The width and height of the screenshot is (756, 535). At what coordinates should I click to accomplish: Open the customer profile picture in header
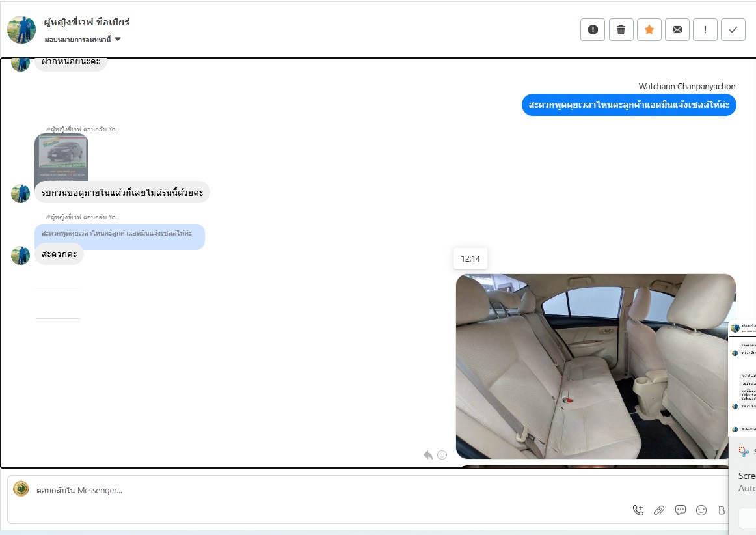(x=21, y=29)
